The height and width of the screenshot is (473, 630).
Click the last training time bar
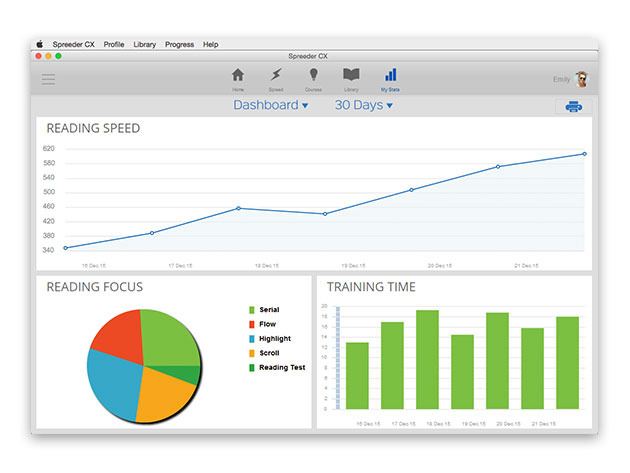click(x=567, y=363)
